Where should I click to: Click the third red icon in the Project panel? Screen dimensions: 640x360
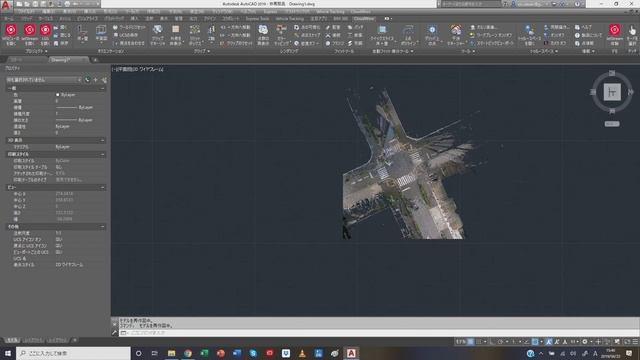click(45, 30)
